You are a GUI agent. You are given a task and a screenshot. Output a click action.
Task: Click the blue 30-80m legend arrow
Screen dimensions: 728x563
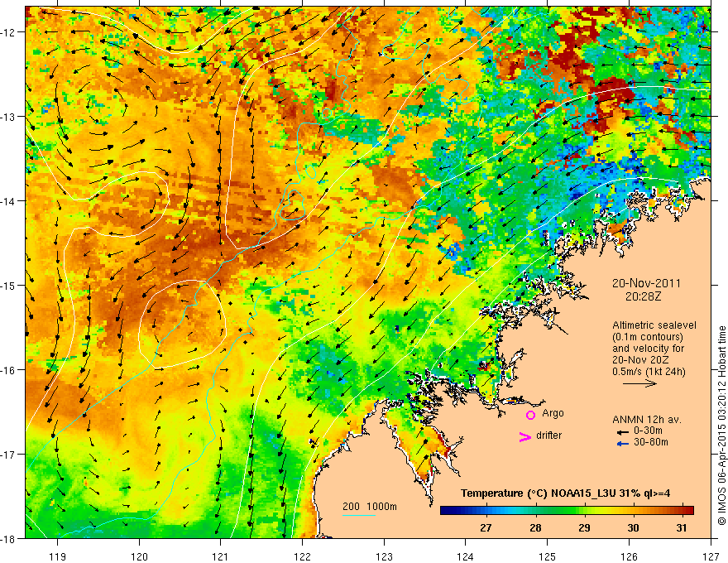(x=623, y=444)
